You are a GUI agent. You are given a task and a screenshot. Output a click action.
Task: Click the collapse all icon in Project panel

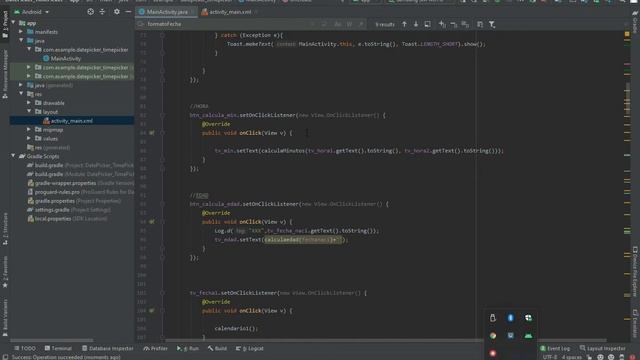[102, 12]
